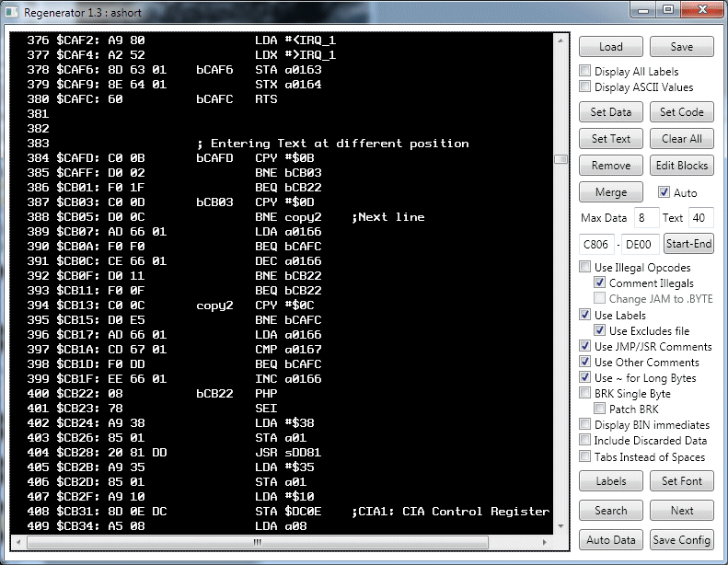This screenshot has height=565, width=728.
Task: Click the Start-End button
Action: pyautogui.click(x=688, y=244)
